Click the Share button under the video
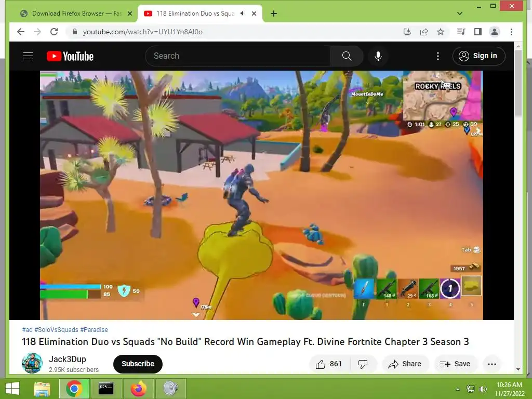Viewport: 532px width, 399px height. coord(405,364)
